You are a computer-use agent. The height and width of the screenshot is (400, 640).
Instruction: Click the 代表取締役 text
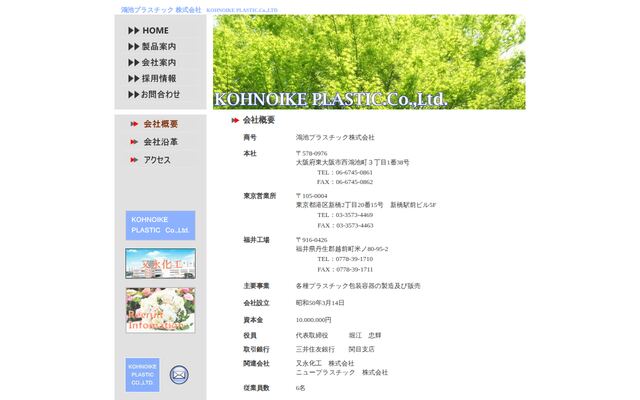312,336
